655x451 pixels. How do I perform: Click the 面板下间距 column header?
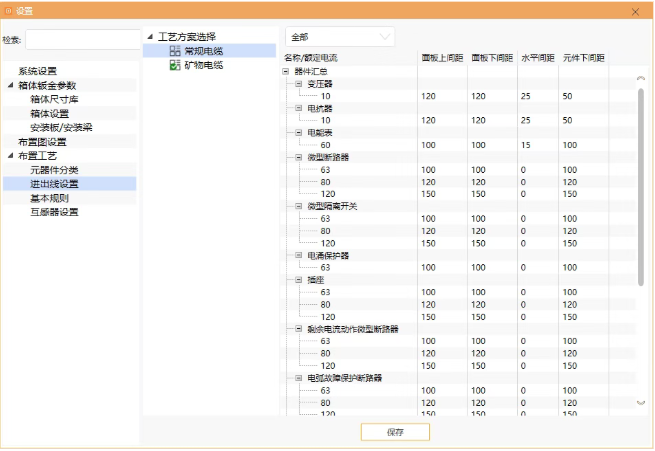click(492, 58)
